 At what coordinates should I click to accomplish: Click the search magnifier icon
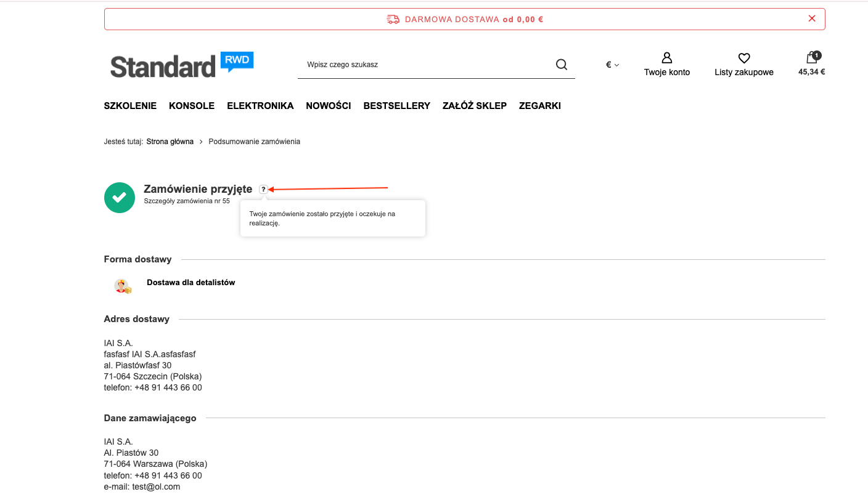pyautogui.click(x=561, y=65)
